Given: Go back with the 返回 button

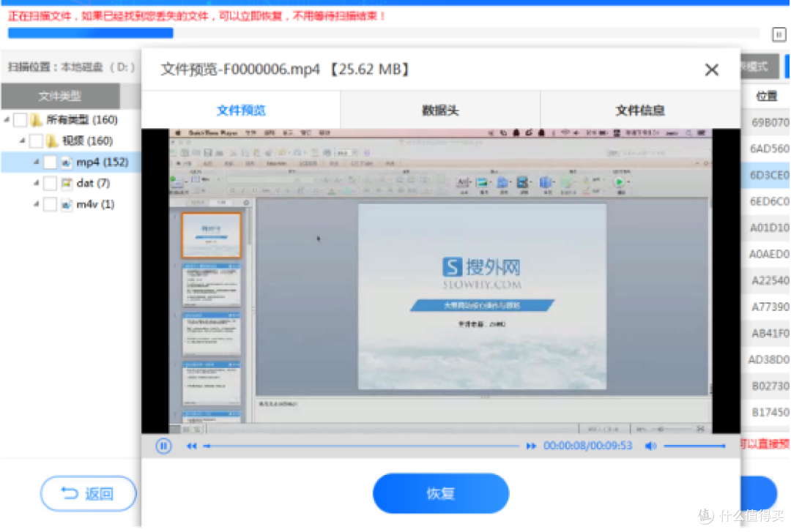Looking at the screenshot, I should 89,493.
